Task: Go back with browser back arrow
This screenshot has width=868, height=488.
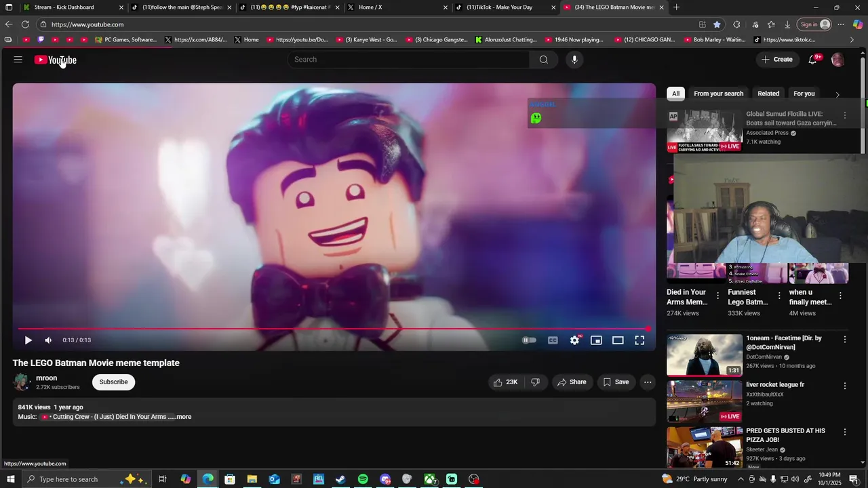Action: (x=8, y=24)
